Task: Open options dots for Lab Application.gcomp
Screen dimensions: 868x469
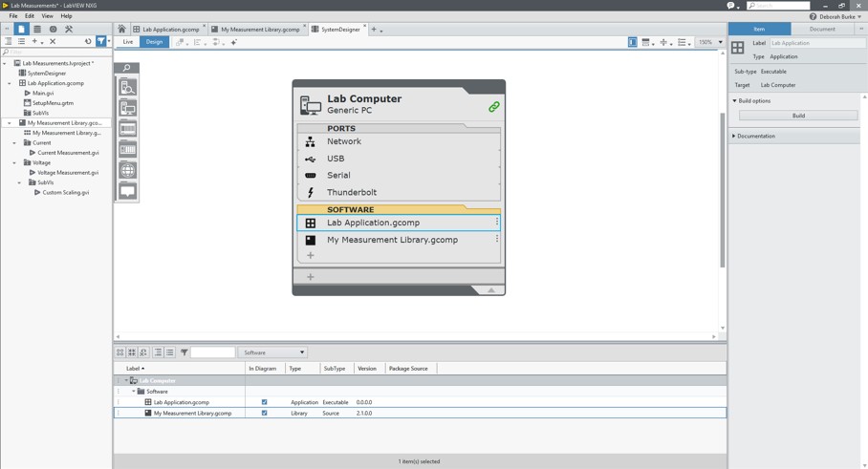Action: point(497,222)
